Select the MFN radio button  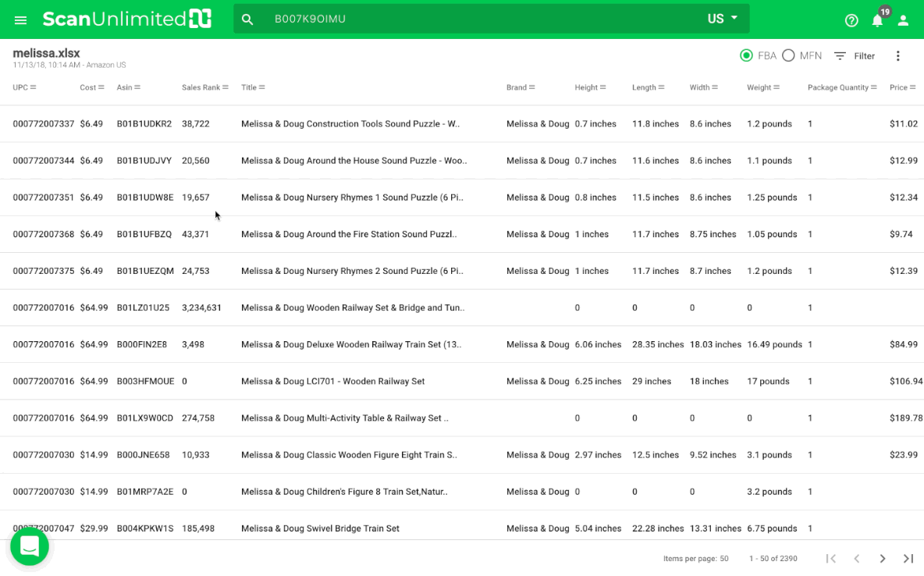pos(788,55)
